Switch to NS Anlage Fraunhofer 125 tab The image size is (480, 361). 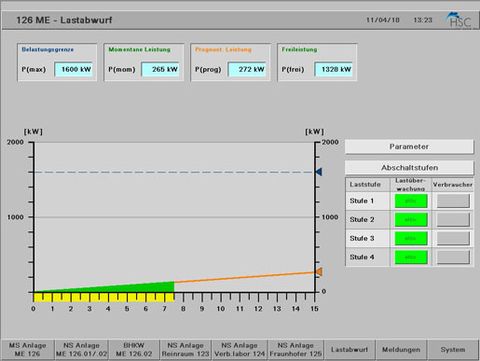click(296, 349)
